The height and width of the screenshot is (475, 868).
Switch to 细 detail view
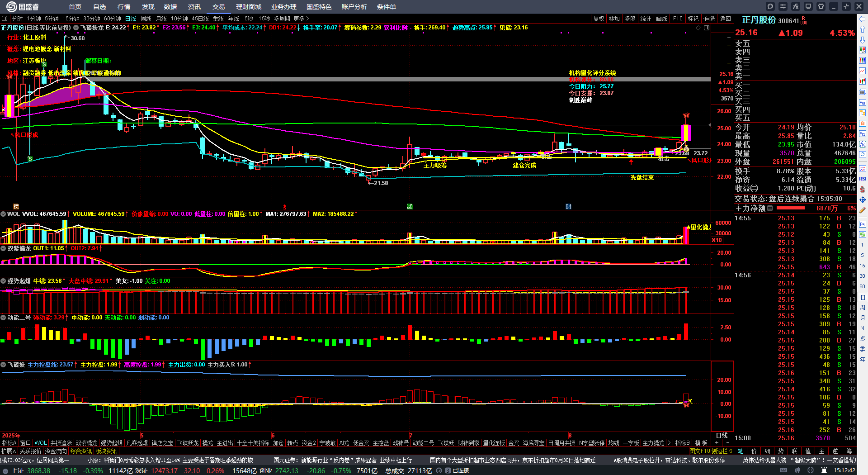(x=767, y=451)
